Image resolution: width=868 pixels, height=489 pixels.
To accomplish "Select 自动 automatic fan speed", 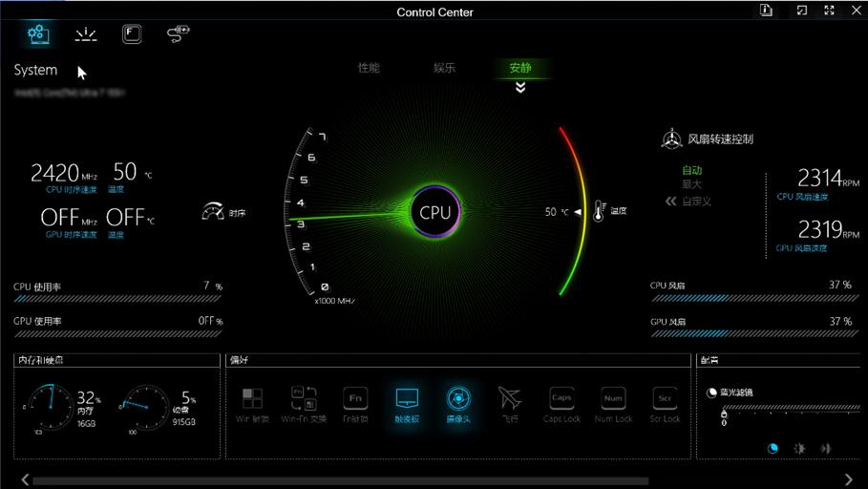I will click(x=691, y=168).
